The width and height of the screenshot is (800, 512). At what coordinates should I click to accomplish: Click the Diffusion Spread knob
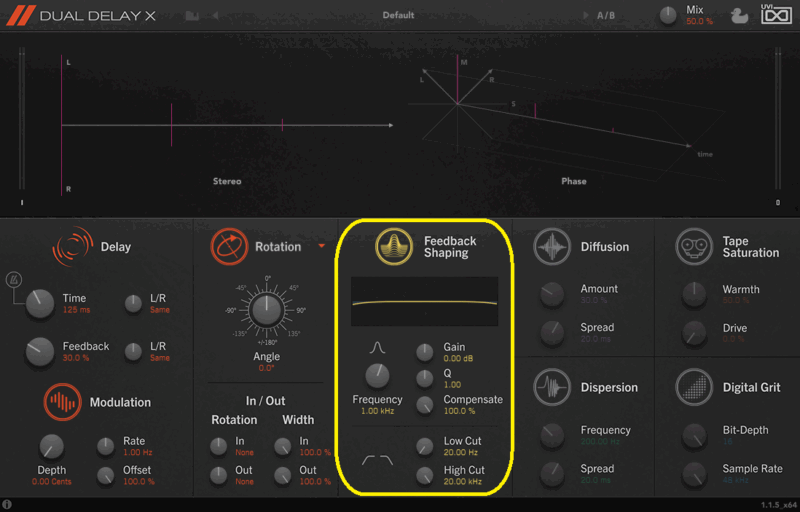click(x=552, y=333)
